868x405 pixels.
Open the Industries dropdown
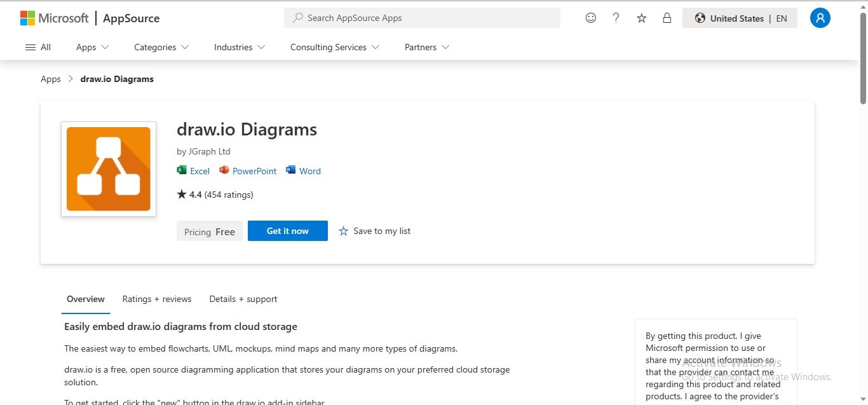click(x=240, y=47)
